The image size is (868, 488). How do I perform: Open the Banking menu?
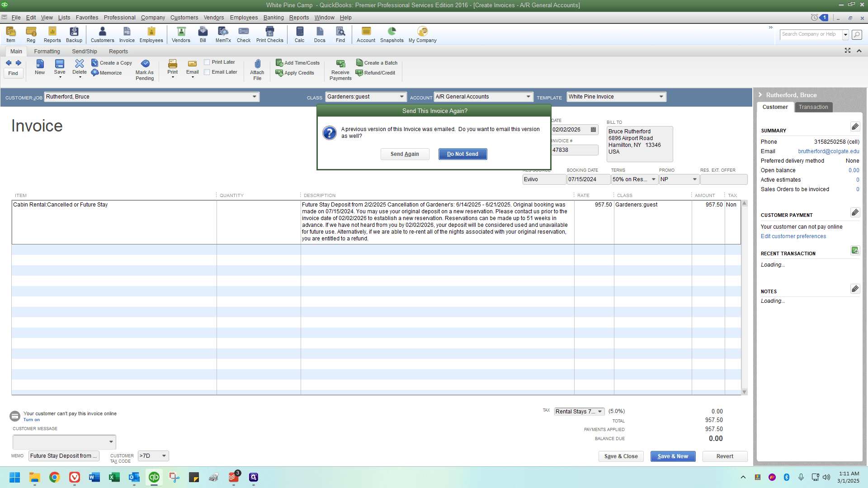274,18
